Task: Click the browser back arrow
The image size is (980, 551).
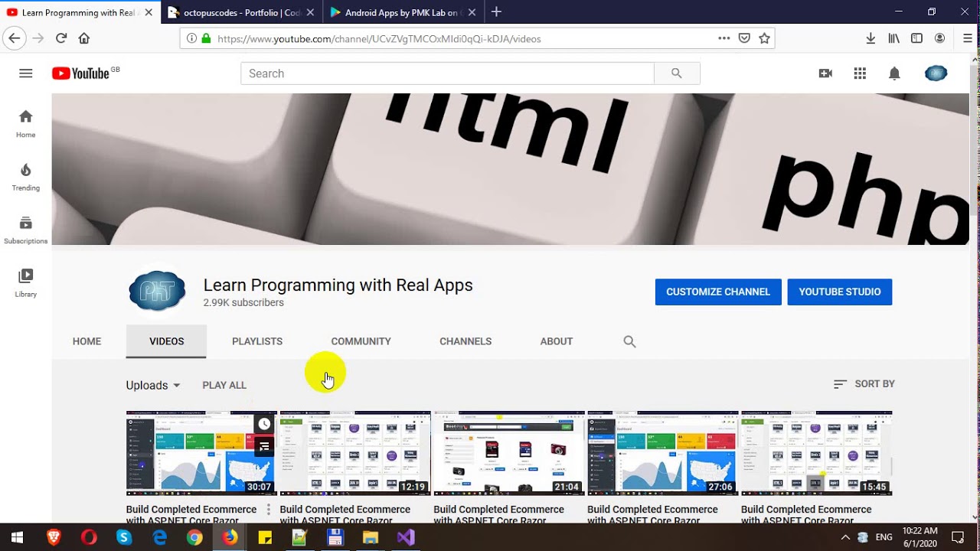Action: click(x=14, y=38)
